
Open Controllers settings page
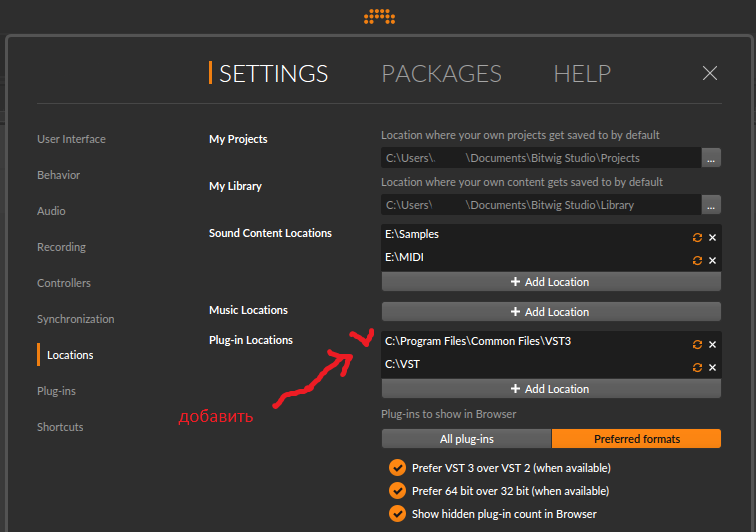(64, 283)
